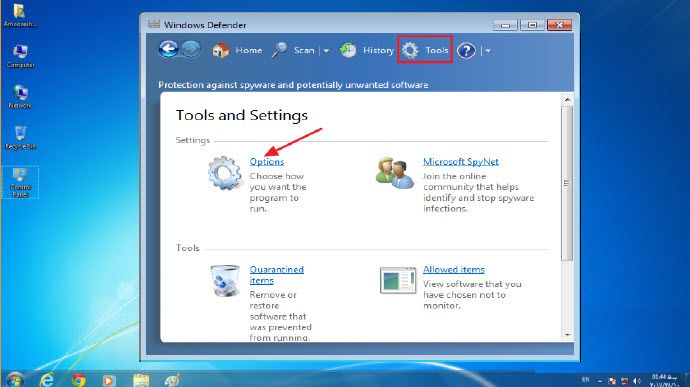Select the folder icon at desktop top
This screenshot has width=690, height=387.
(20, 15)
